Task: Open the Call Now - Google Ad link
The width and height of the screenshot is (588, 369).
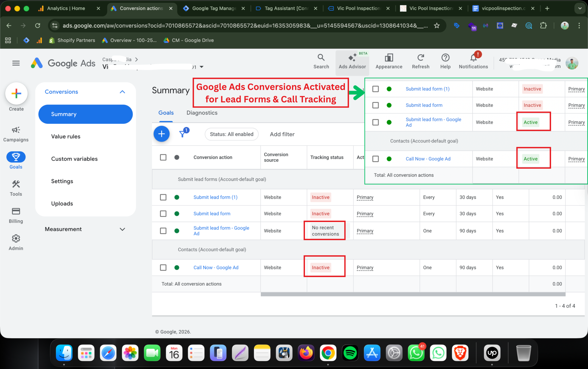Action: click(216, 268)
